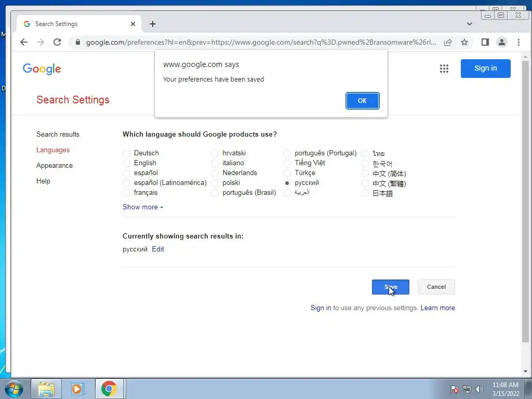Open File Explorer from the taskbar

(46, 389)
